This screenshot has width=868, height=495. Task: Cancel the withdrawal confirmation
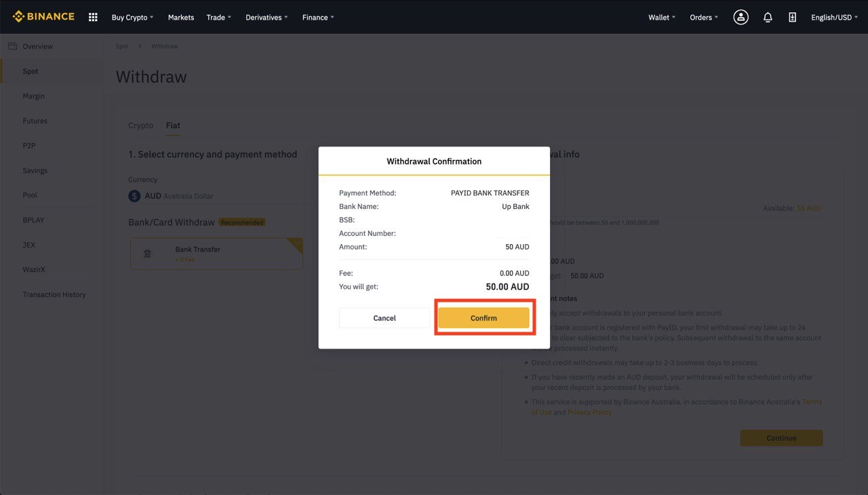tap(384, 318)
